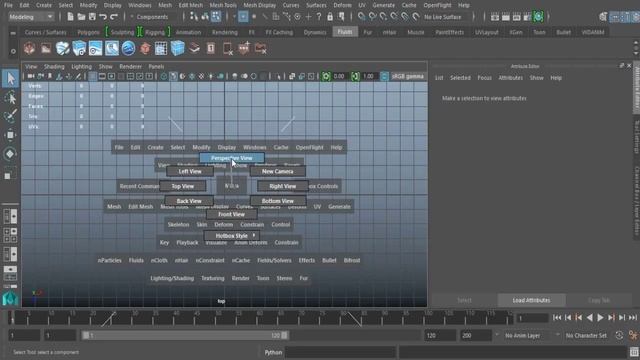Choose Top View in the marking menu
This screenshot has width=640, height=360.
coord(182,186)
